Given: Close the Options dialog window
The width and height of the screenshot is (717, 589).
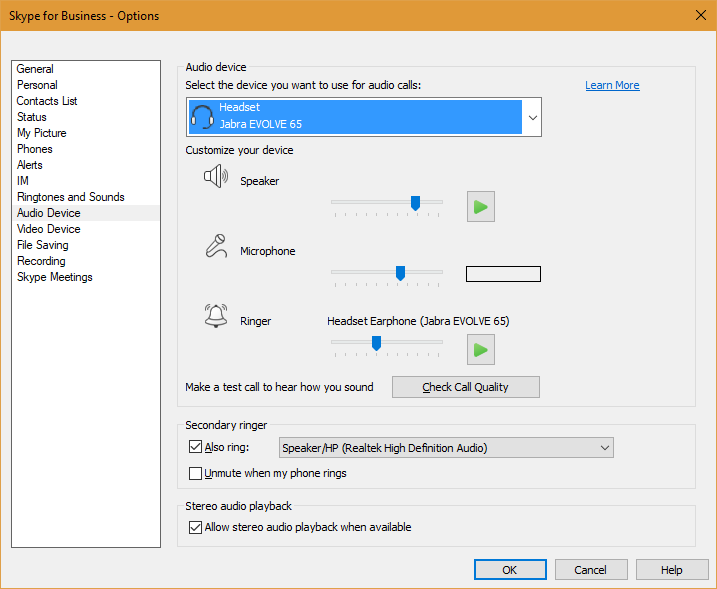Looking at the screenshot, I should pos(701,15).
